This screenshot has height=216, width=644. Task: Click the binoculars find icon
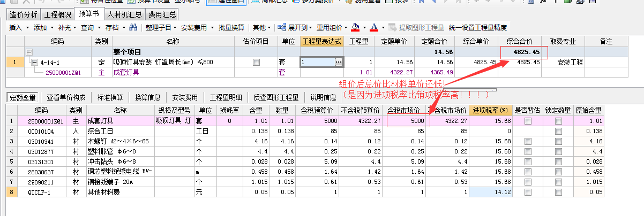pos(134,27)
